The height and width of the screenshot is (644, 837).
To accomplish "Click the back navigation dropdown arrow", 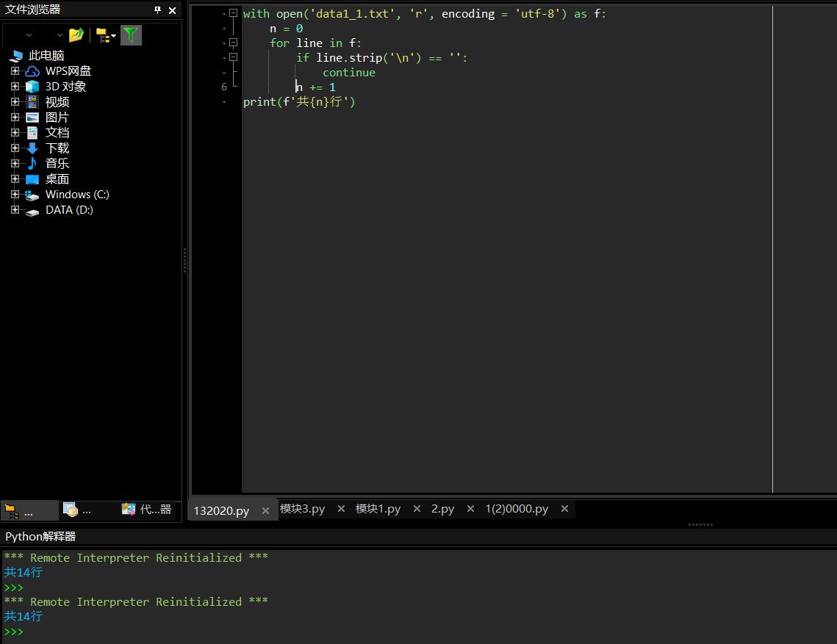I will [29, 35].
